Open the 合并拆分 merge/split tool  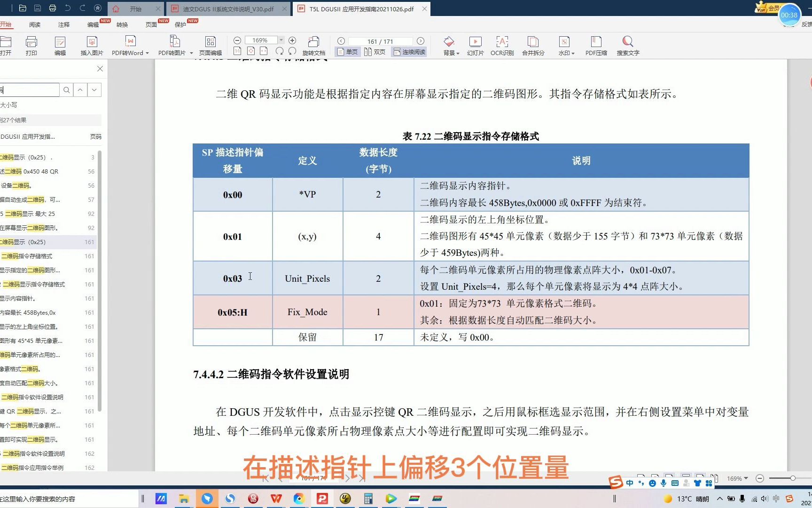[533, 46]
